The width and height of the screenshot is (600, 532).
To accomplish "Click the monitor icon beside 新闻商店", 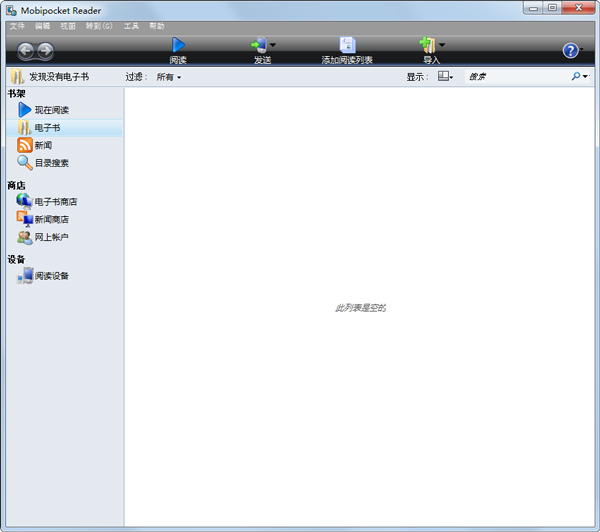I will click(x=25, y=219).
